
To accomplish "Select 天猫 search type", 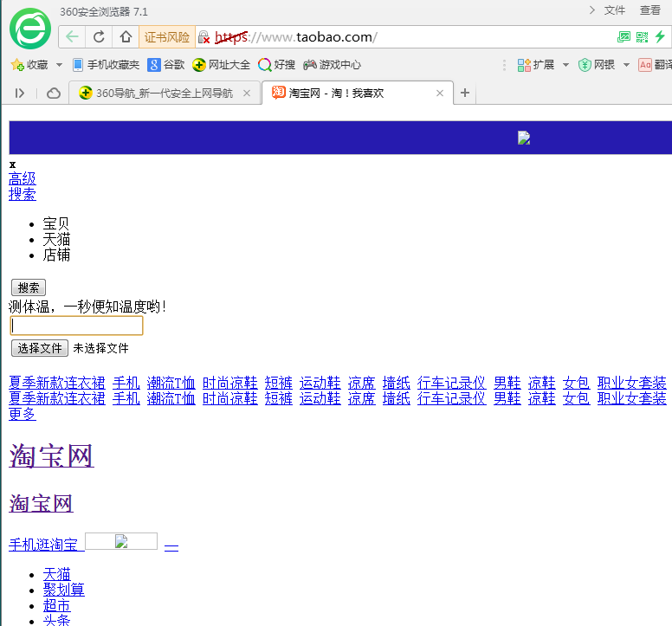I will [x=56, y=239].
